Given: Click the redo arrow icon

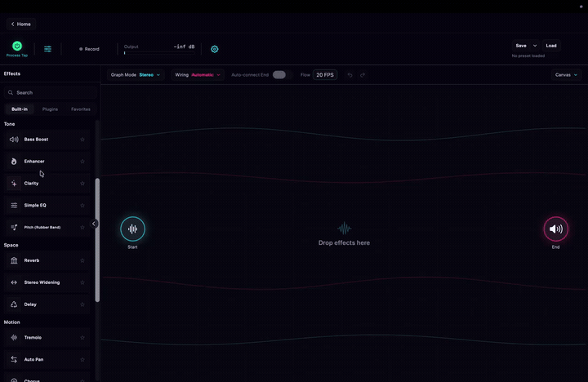Looking at the screenshot, I should coord(363,75).
